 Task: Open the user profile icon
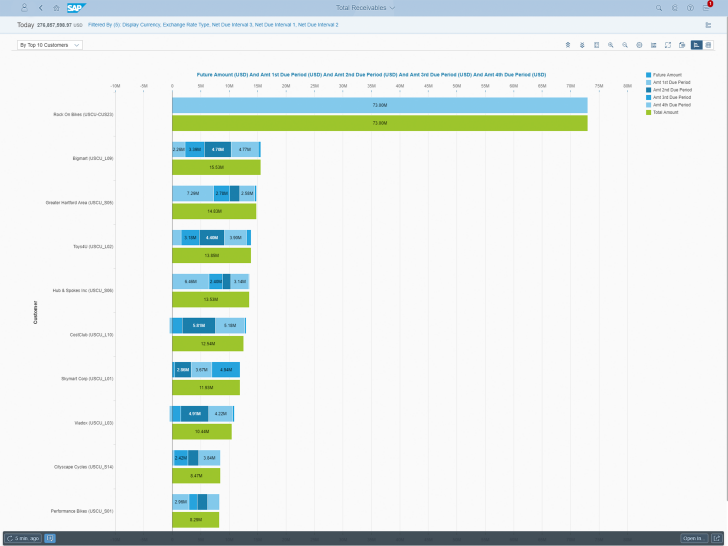coord(25,7)
